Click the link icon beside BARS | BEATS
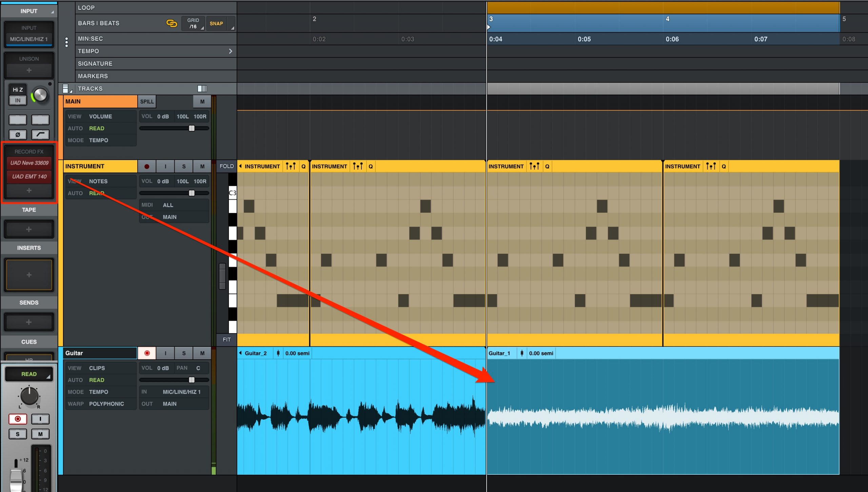 tap(172, 23)
